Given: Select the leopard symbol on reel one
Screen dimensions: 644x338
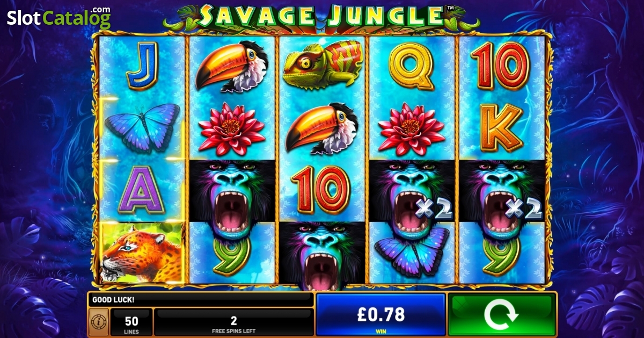Looking at the screenshot, I should click(142, 253).
